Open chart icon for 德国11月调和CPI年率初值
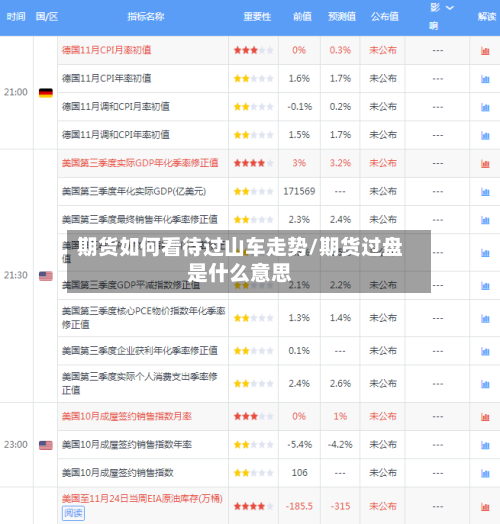 click(485, 135)
